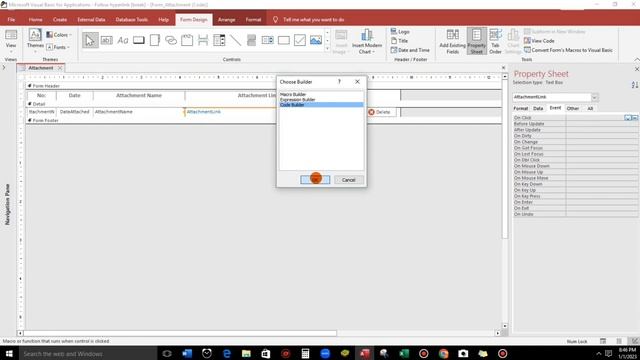Choose the Text Box control tool

click(107, 40)
